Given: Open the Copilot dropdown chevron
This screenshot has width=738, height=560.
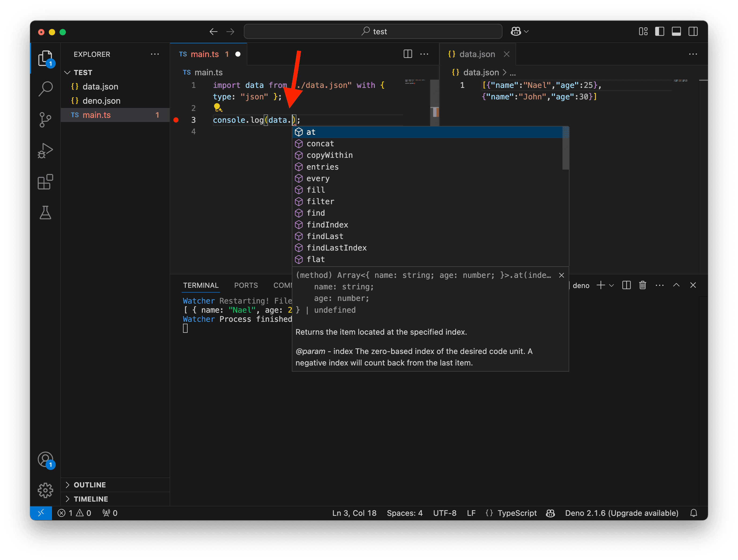Looking at the screenshot, I should tap(527, 31).
